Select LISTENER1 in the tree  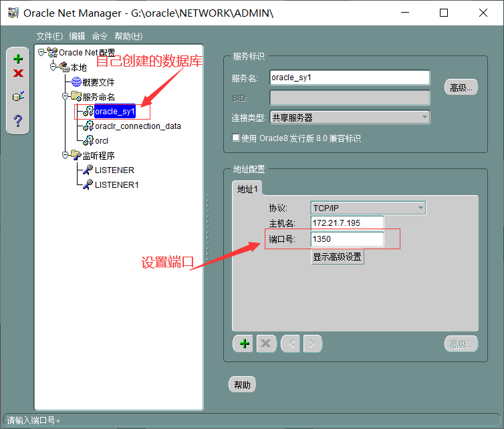click(117, 185)
